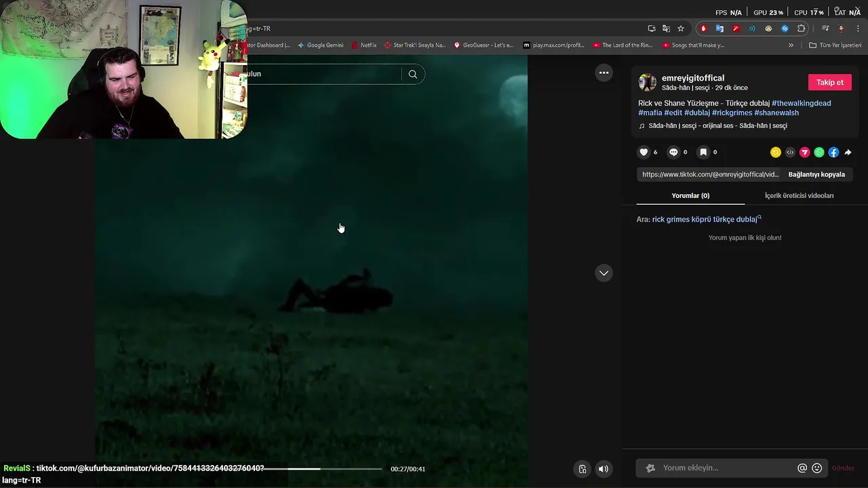Open more share options with the arrow icon
Viewport: 868px width, 488px height.
point(848,152)
